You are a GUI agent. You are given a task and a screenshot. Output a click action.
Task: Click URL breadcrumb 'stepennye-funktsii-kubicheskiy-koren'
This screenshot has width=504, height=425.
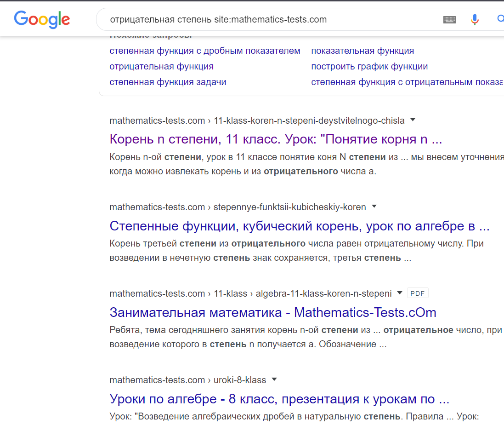point(290,207)
